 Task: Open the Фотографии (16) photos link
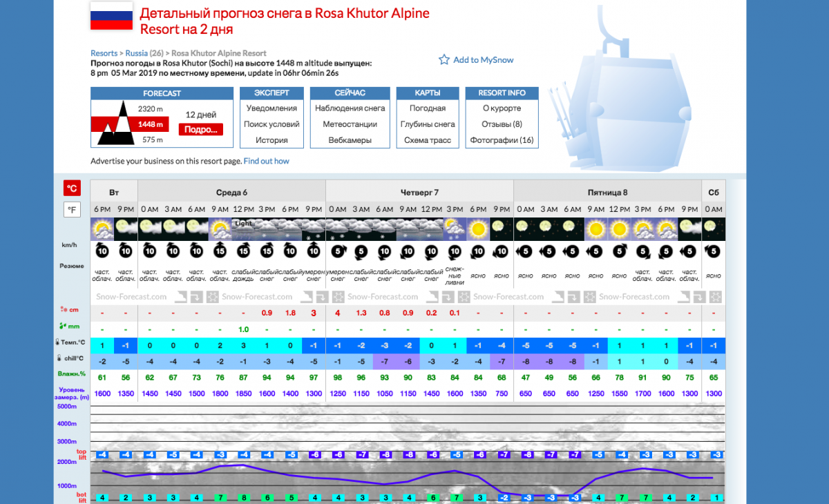coord(502,140)
